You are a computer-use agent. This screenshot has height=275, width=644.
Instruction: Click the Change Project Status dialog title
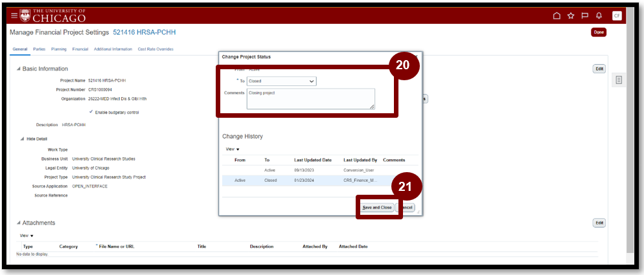click(246, 57)
